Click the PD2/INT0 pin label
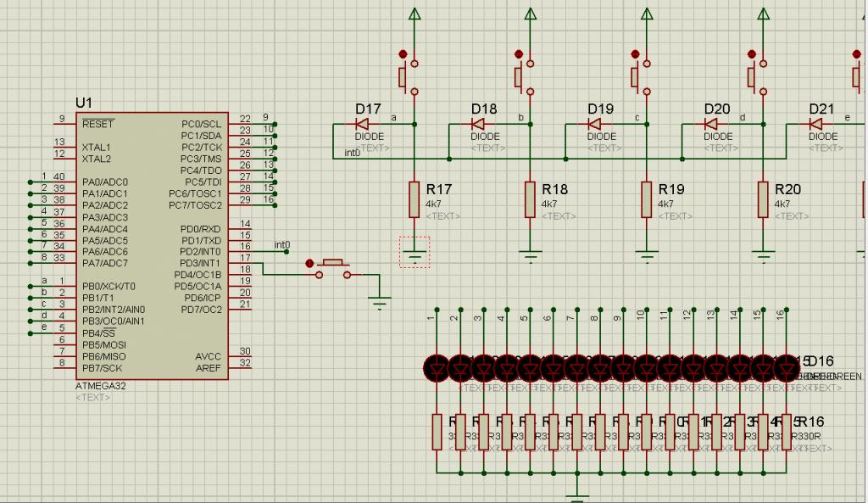 point(200,252)
